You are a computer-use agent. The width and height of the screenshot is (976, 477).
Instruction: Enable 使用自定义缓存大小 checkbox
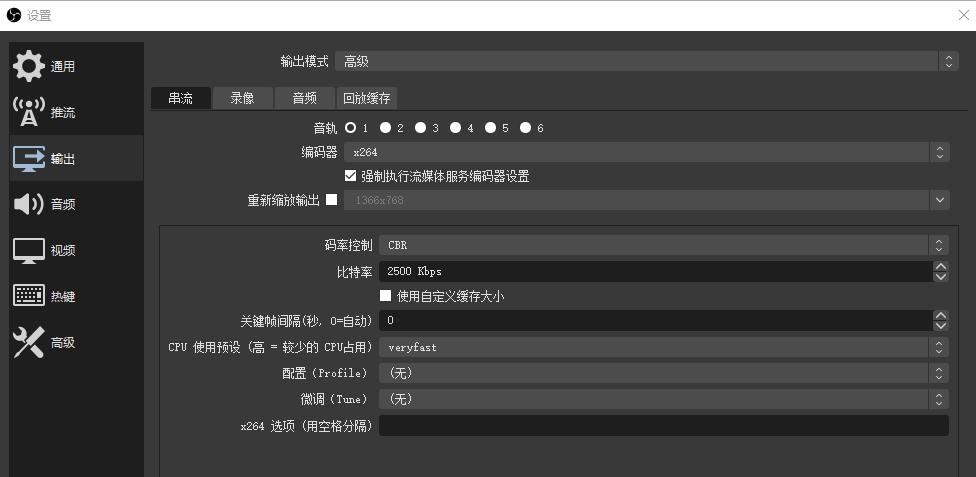pos(385,296)
